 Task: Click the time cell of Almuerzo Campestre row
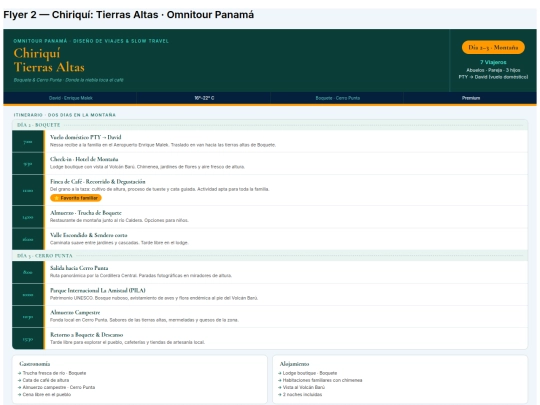28,317
